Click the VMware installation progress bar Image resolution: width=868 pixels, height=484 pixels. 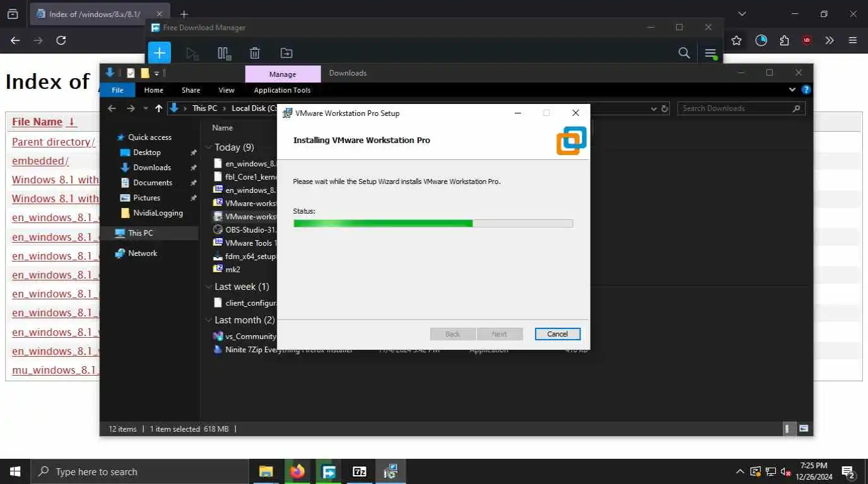pos(433,223)
